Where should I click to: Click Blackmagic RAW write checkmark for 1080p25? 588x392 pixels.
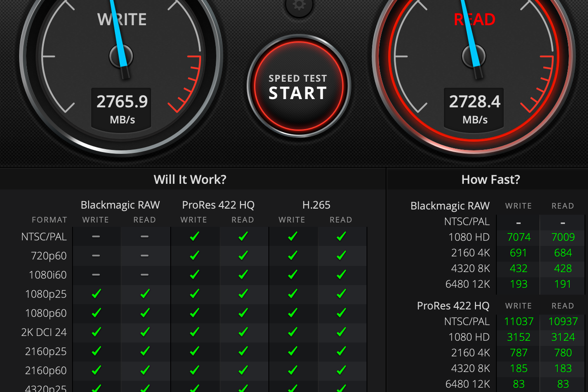point(96,294)
